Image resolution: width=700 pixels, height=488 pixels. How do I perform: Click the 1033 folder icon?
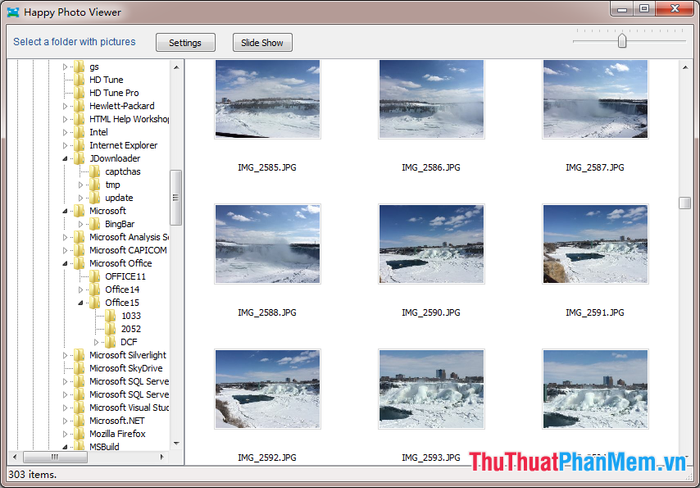pos(110,316)
